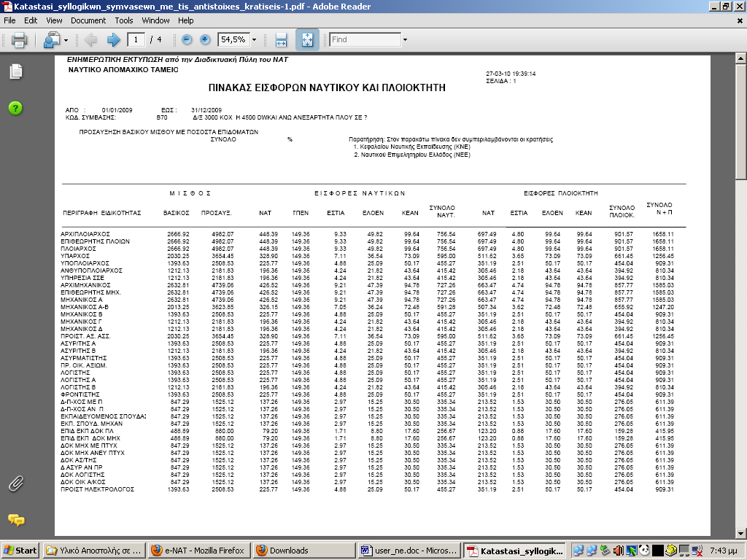This screenshot has width=747, height=560.
Task: Click the ΕΣΤΙΑ header under ΕΙΣΦΟΡΕΣ ΝΑΥΤΙΚΩΝ
Action: pos(336,213)
